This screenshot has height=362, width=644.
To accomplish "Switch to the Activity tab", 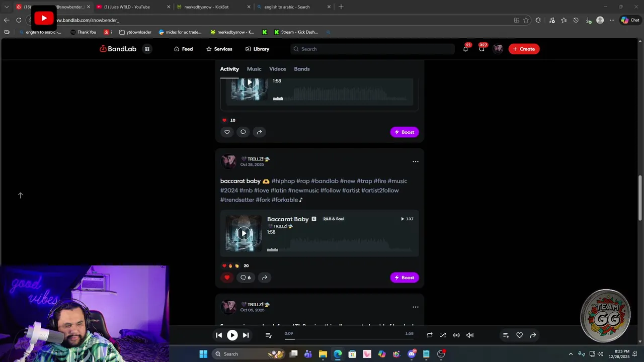I will (x=229, y=69).
